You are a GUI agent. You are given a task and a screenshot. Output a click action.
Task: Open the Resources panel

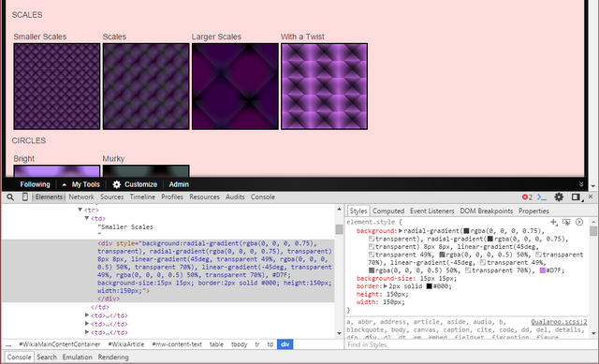click(204, 197)
